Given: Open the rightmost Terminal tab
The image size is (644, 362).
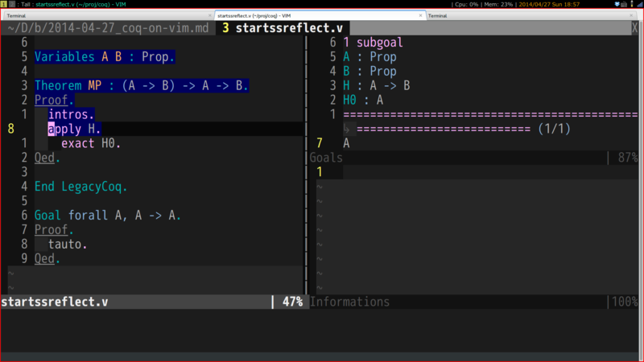Looking at the screenshot, I should pos(531,15).
